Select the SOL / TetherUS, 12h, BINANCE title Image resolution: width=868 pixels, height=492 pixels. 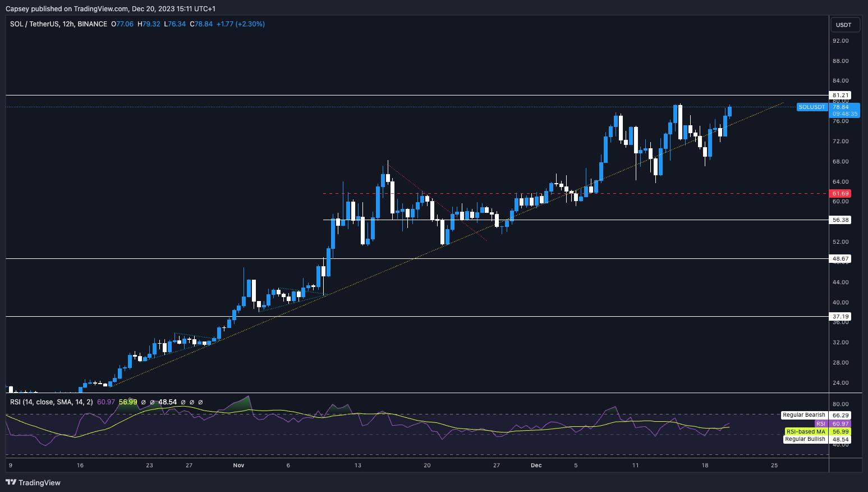pos(58,24)
